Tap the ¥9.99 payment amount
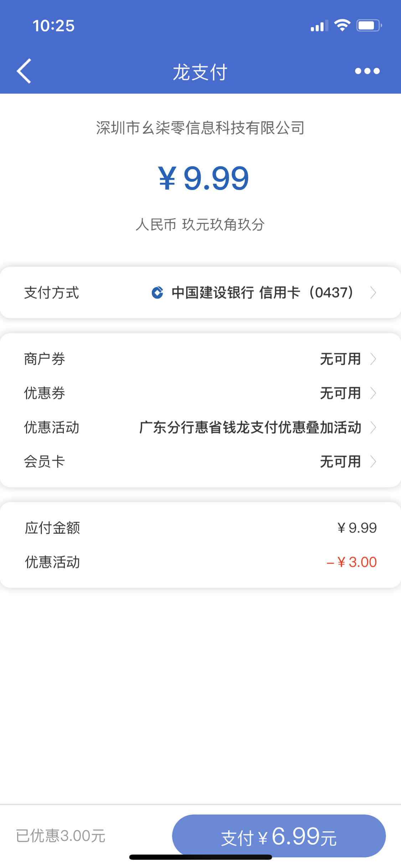This screenshot has width=401, height=868. 204,178
